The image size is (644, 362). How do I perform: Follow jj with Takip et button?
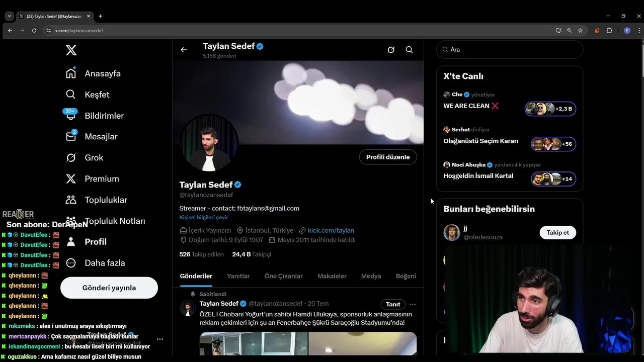pyautogui.click(x=558, y=232)
